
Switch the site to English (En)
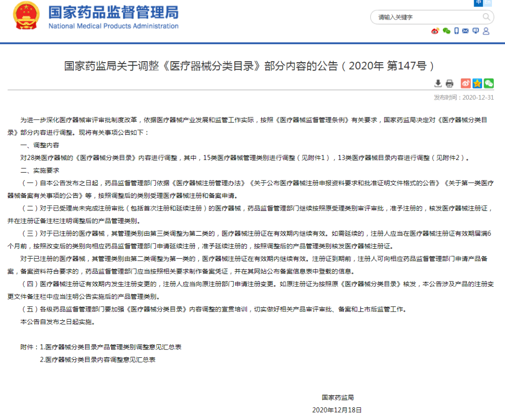(x=488, y=3)
